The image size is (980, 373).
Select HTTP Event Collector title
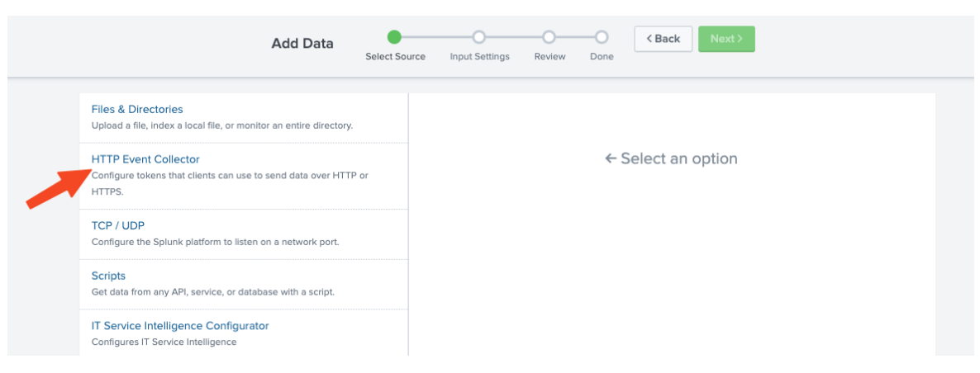coord(145,159)
